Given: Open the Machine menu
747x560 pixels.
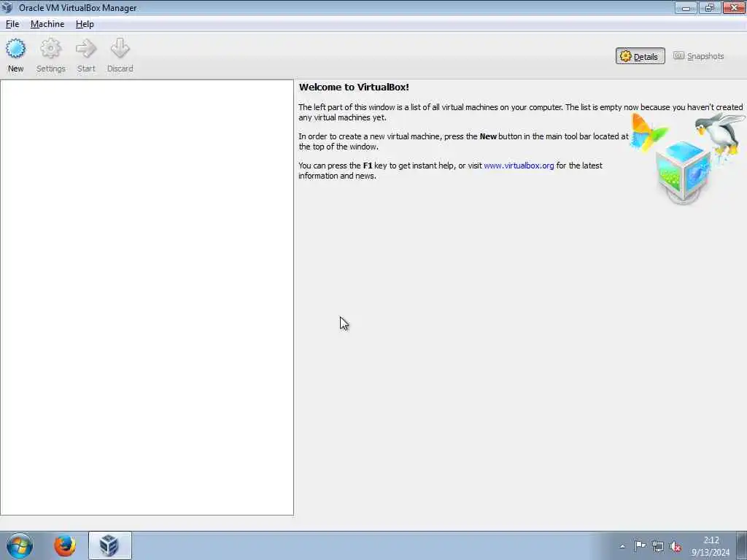Looking at the screenshot, I should click(x=47, y=24).
